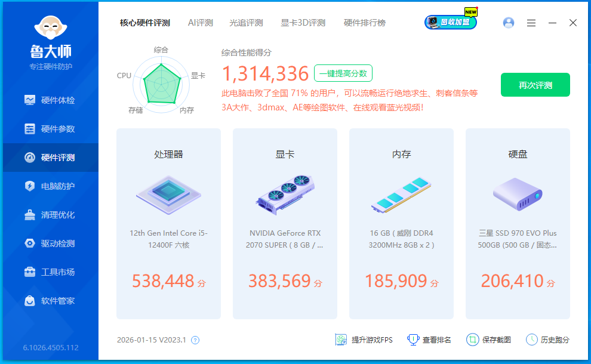Screen dimensions: 591x364
Task: Open the 硬件排行榜 tab
Action: tap(364, 23)
